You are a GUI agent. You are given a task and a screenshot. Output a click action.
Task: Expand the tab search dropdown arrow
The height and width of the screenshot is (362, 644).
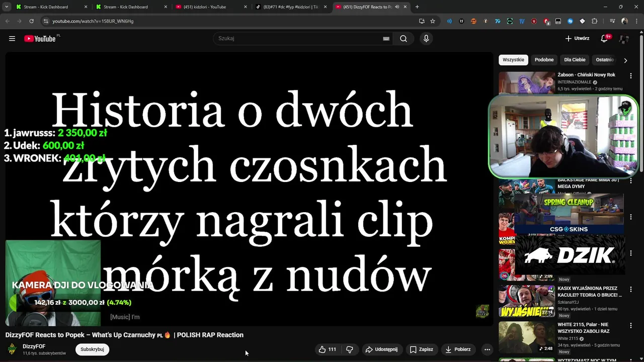[x=7, y=7]
